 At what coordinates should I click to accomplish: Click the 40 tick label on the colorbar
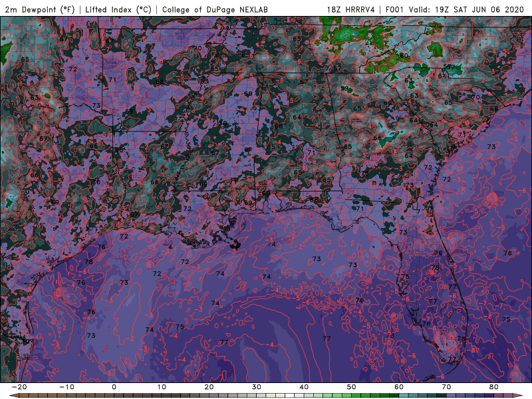304,387
